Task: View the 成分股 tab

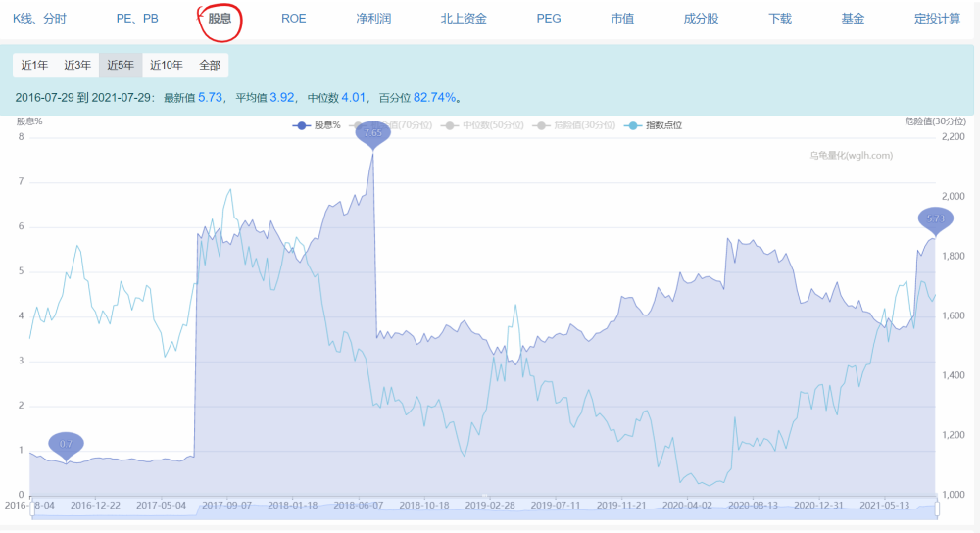Action: (x=702, y=19)
